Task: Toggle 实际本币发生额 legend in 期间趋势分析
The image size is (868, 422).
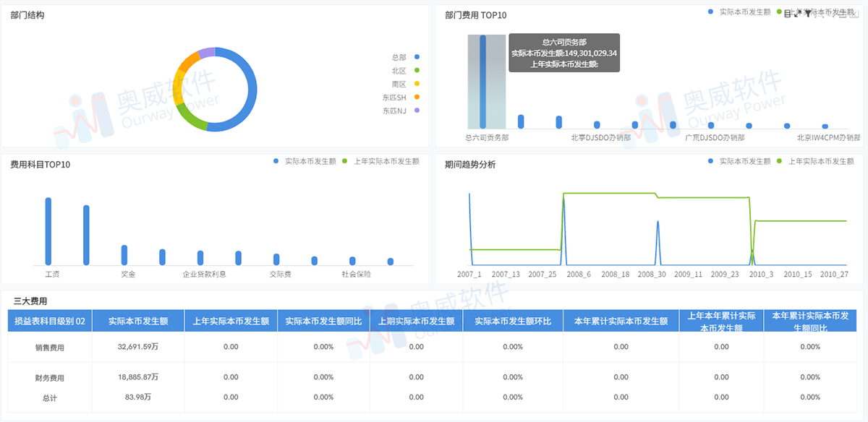Action: (739, 162)
